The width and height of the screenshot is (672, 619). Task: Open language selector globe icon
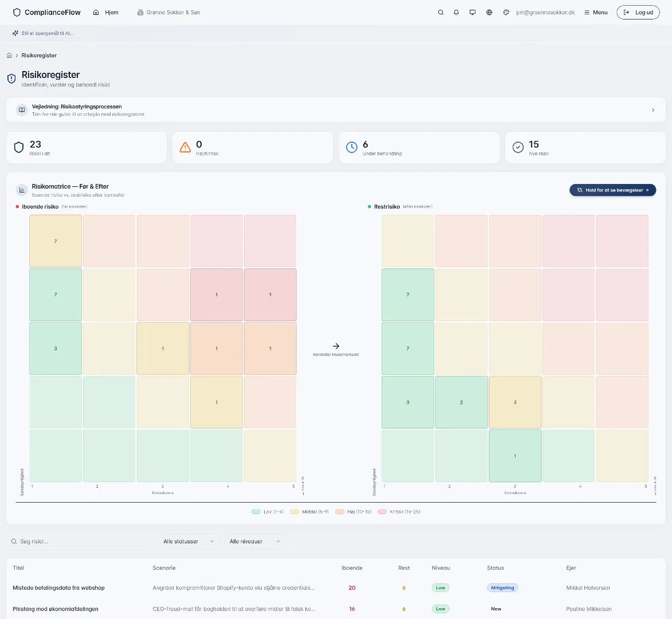(x=489, y=13)
